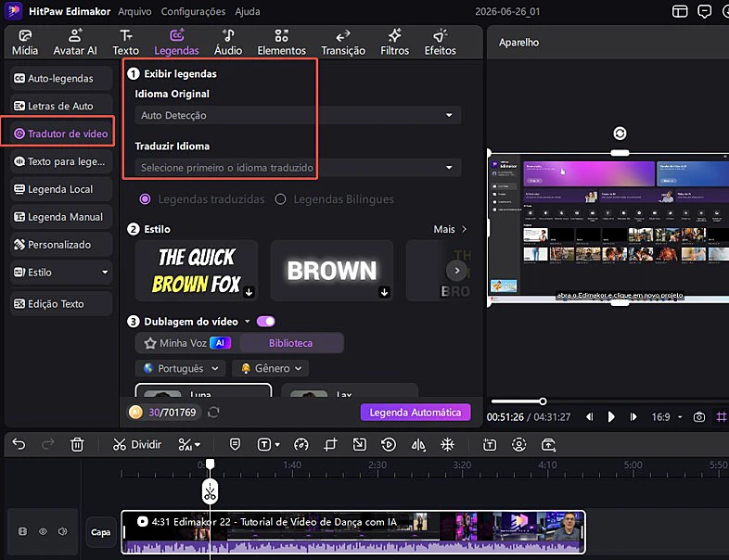
Task: Open the Filtros tab
Action: coord(394,43)
